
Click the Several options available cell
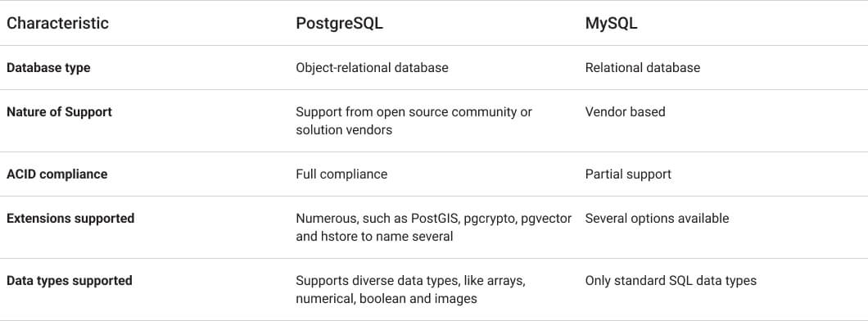[657, 218]
